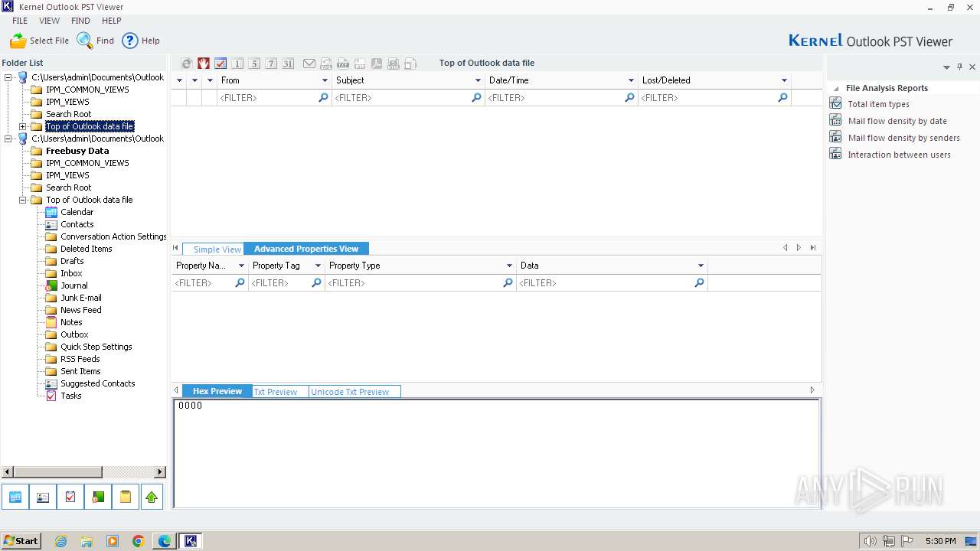Click the last document export icon
The height and width of the screenshot is (551, 980).
point(410,64)
